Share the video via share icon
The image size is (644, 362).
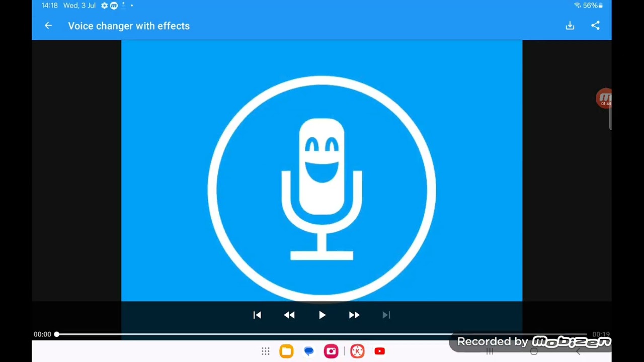tap(596, 26)
